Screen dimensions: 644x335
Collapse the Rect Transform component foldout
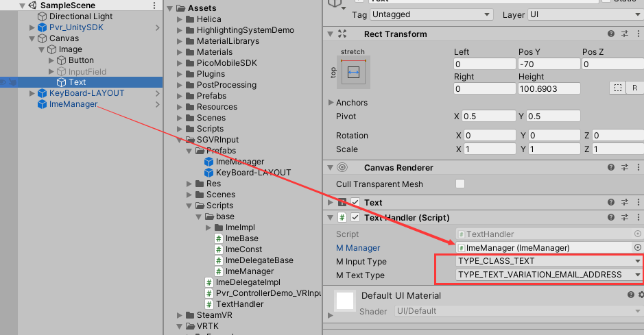[330, 34]
